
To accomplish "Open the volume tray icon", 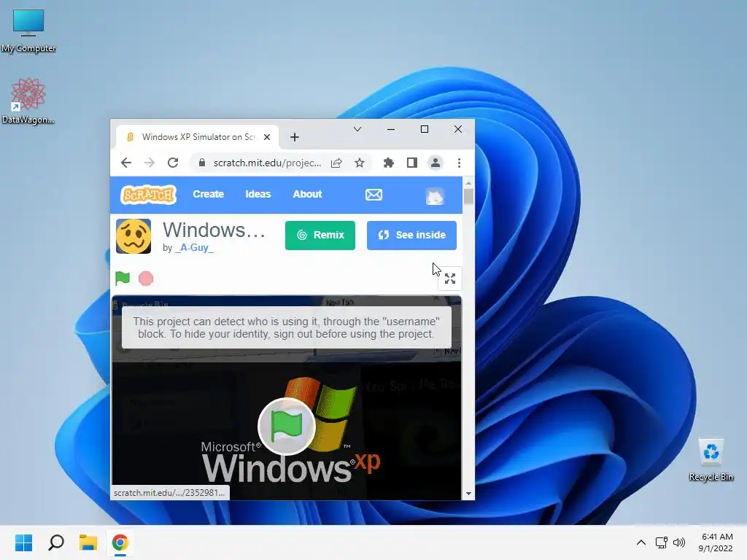I will pyautogui.click(x=679, y=542).
